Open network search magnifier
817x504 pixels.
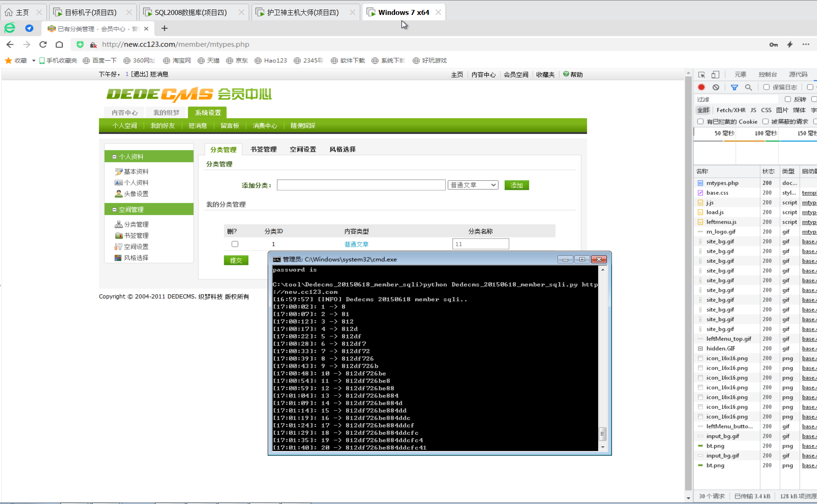click(x=748, y=87)
